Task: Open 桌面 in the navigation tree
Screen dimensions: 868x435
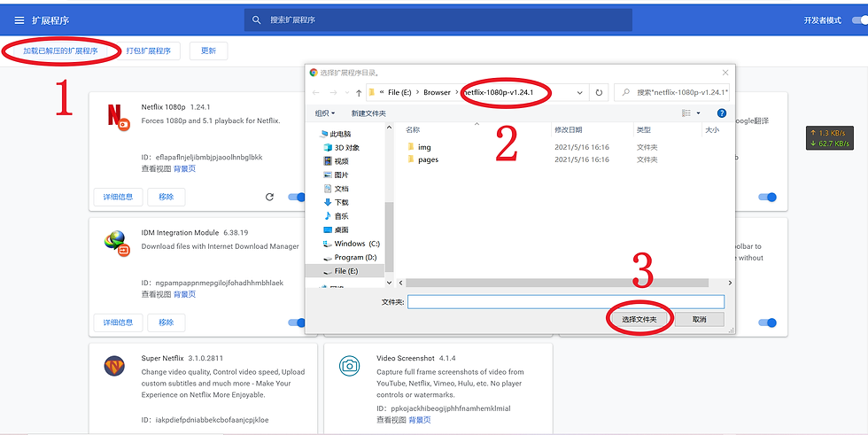Action: click(x=336, y=229)
